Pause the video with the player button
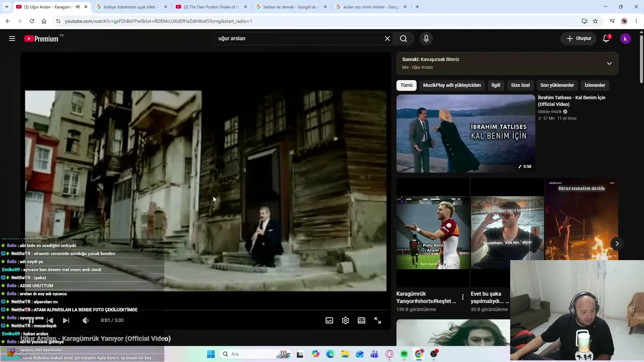The height and width of the screenshot is (362, 644). coord(31,320)
